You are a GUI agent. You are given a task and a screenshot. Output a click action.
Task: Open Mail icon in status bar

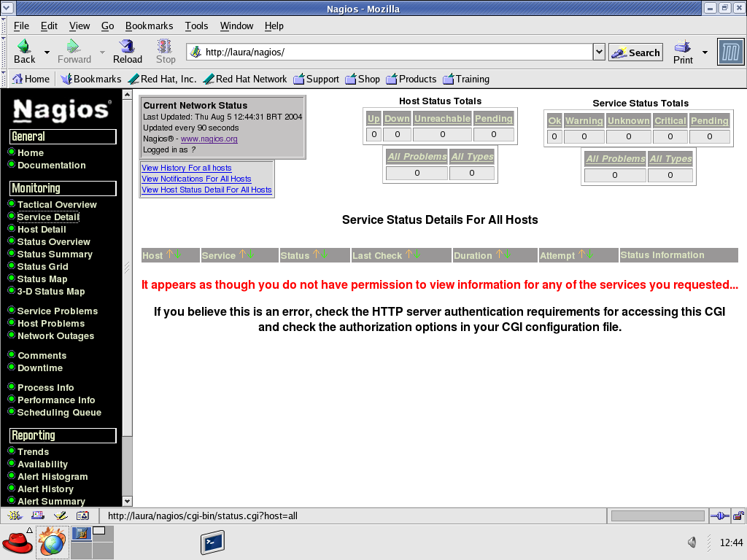coord(38,516)
